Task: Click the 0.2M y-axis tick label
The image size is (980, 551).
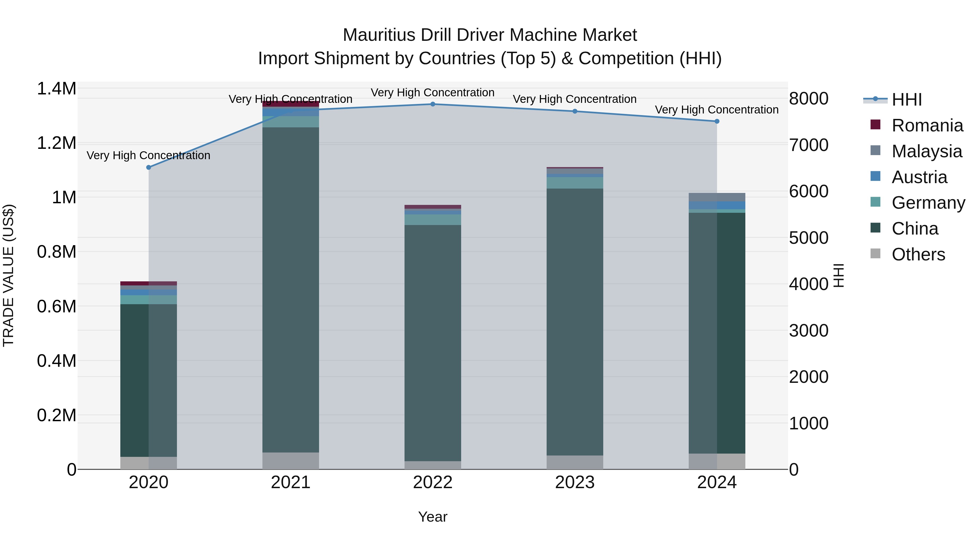Action: click(x=57, y=415)
